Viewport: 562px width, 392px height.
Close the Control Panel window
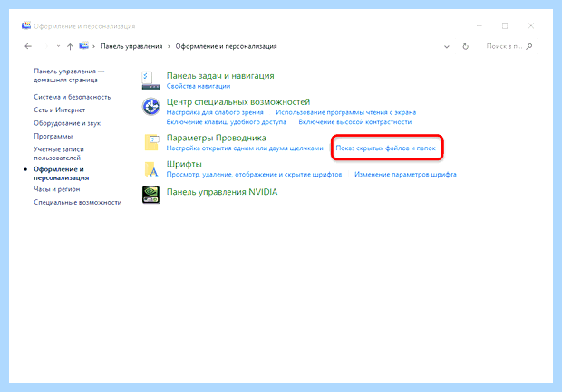click(x=531, y=25)
